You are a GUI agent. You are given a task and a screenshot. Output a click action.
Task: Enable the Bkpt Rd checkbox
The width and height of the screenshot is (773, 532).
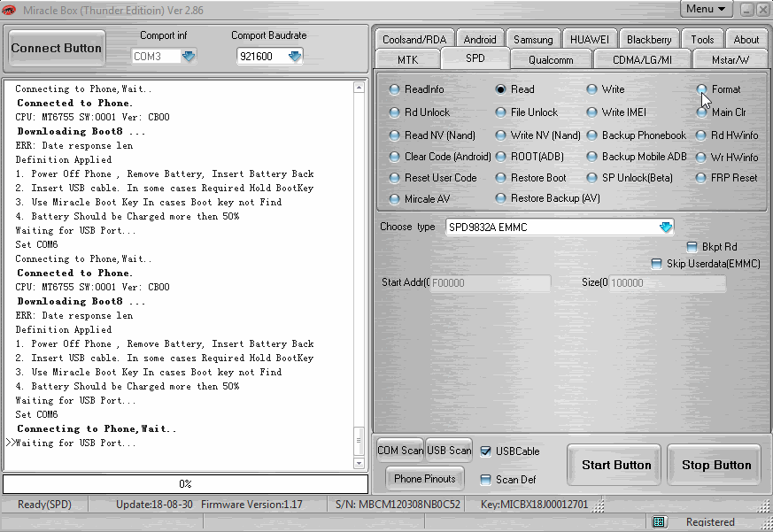692,247
